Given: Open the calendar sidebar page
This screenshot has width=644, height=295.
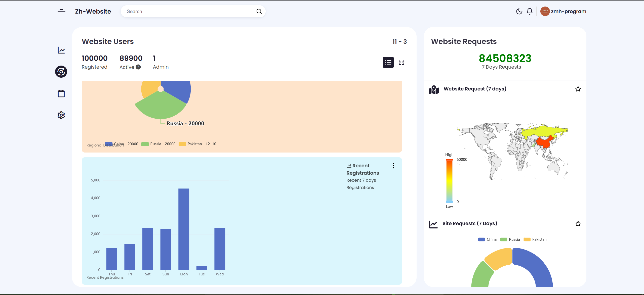Looking at the screenshot, I should [x=61, y=94].
